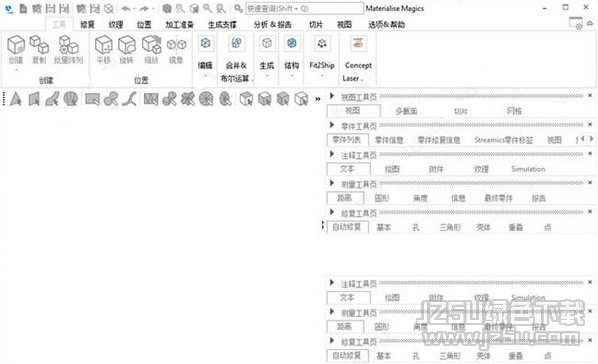This screenshot has height=364, width=598.
Task: Collapse the ribbon with the top-right caret
Action: pos(590,24)
